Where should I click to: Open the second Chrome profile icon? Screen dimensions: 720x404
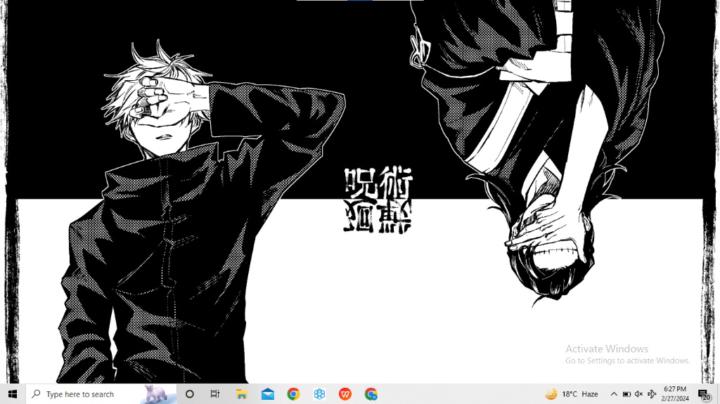coord(371,394)
